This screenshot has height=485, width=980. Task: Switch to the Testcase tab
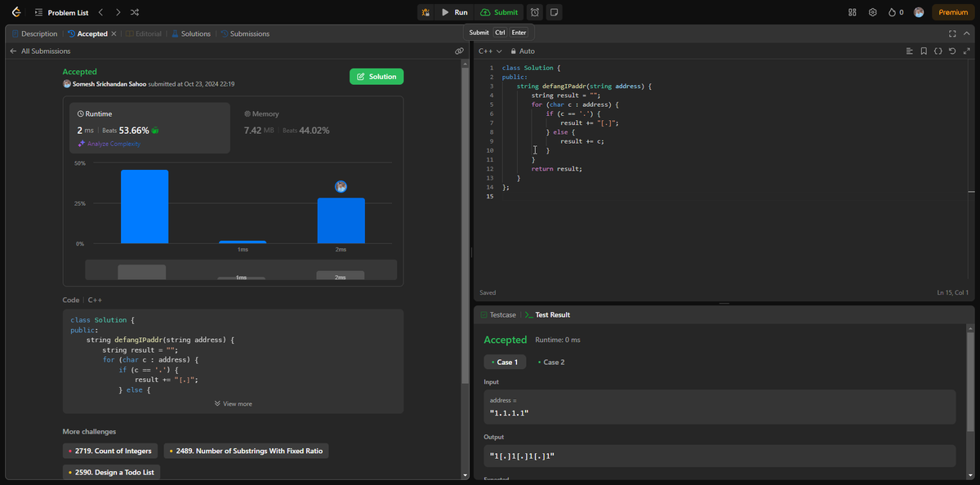[498, 314]
